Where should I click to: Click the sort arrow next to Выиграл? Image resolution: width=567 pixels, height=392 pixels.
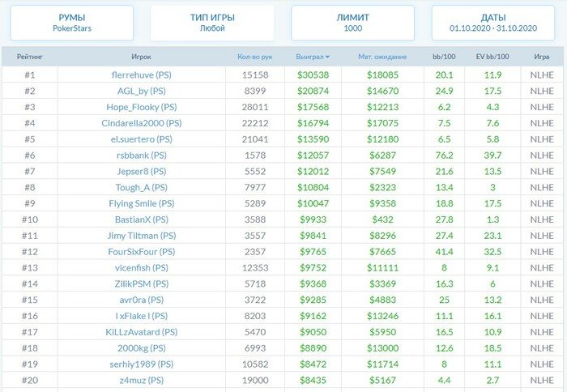tap(327, 58)
